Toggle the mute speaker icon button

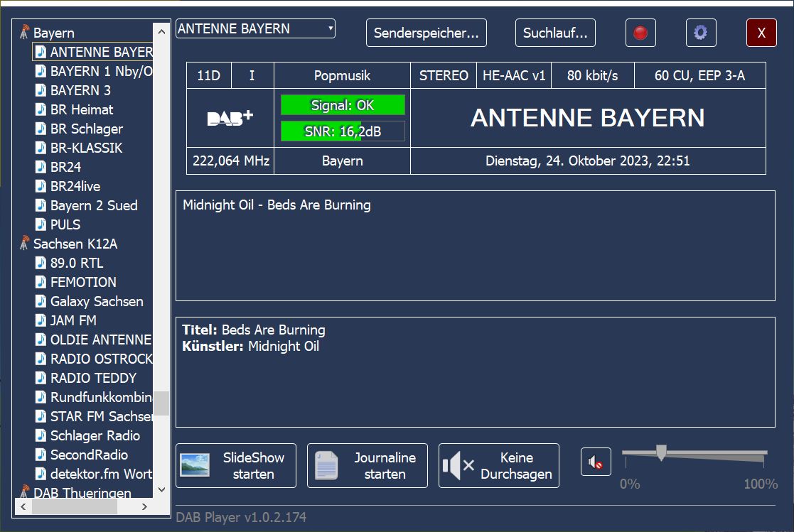tap(596, 462)
